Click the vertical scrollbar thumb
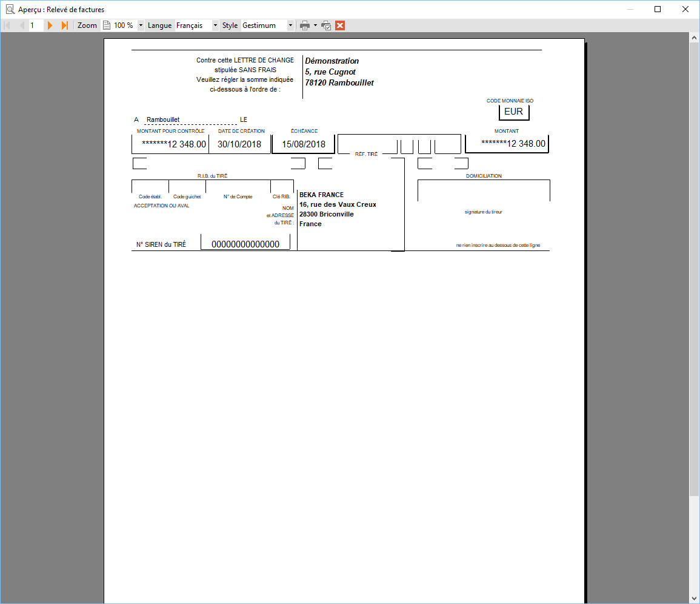700x604 pixels. tap(694, 270)
